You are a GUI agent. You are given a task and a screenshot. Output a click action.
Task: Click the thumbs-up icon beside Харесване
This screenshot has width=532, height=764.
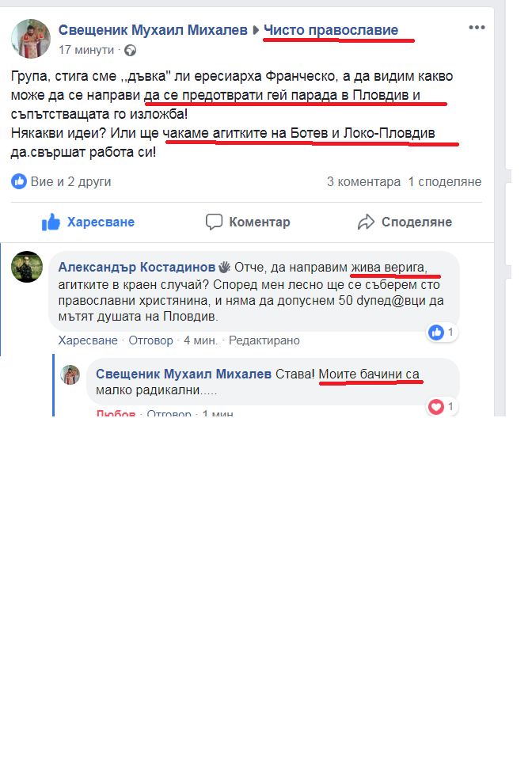click(x=51, y=222)
